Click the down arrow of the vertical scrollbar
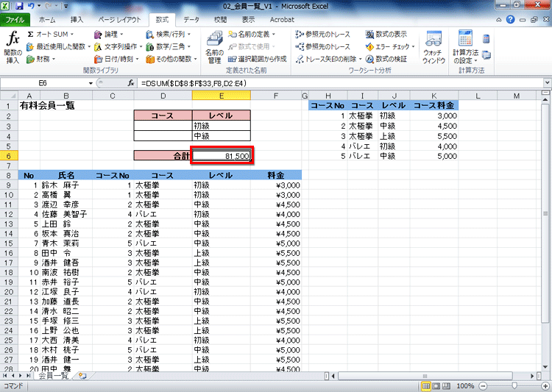 tap(545, 367)
